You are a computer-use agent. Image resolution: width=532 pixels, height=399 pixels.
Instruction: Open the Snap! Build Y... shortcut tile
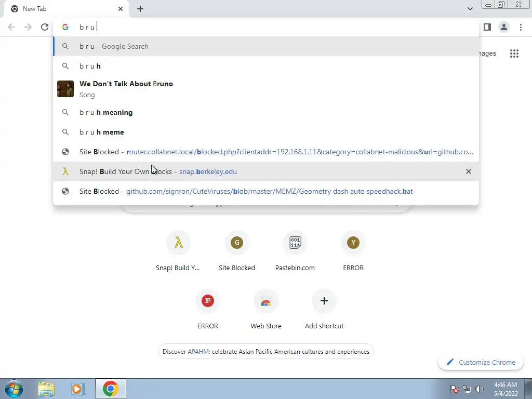tap(179, 251)
